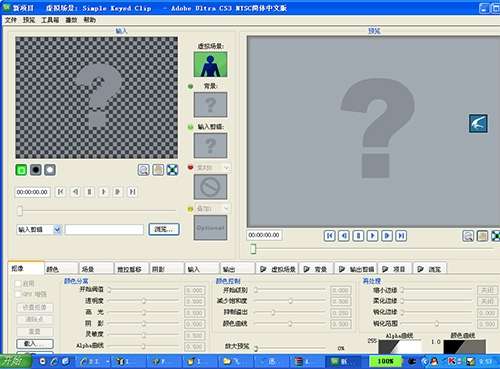Select the white background view button
500x369 pixels.
pyautogui.click(x=50, y=170)
